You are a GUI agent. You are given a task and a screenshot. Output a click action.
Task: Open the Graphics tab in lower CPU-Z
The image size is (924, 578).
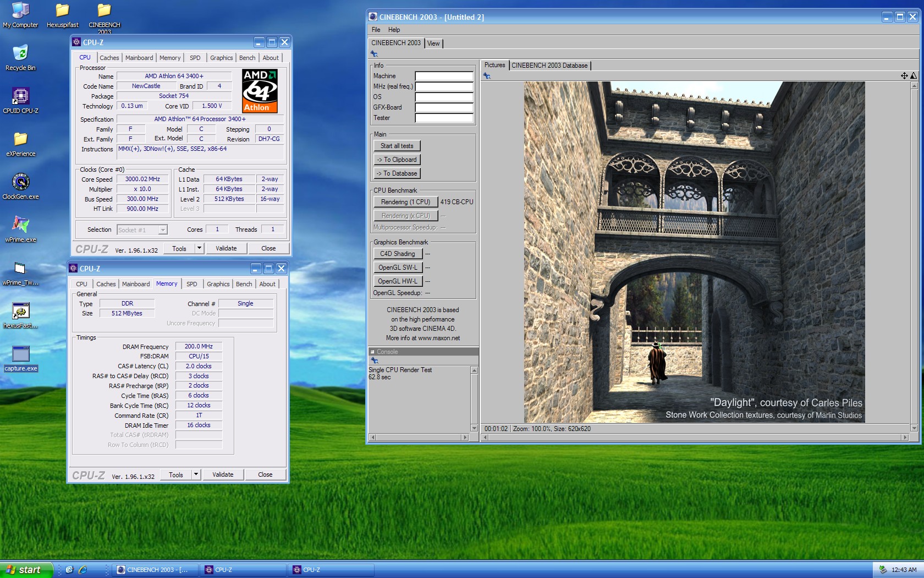pos(218,284)
